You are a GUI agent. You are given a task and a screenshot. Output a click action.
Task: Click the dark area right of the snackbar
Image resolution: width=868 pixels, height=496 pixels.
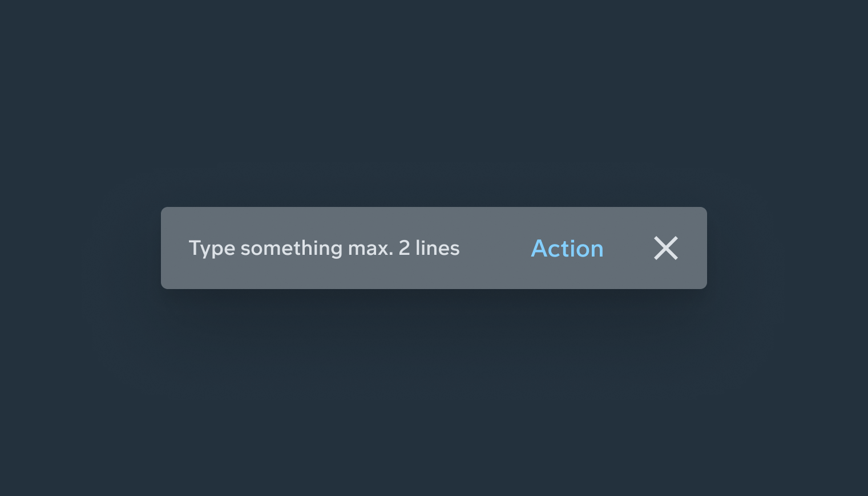click(788, 248)
